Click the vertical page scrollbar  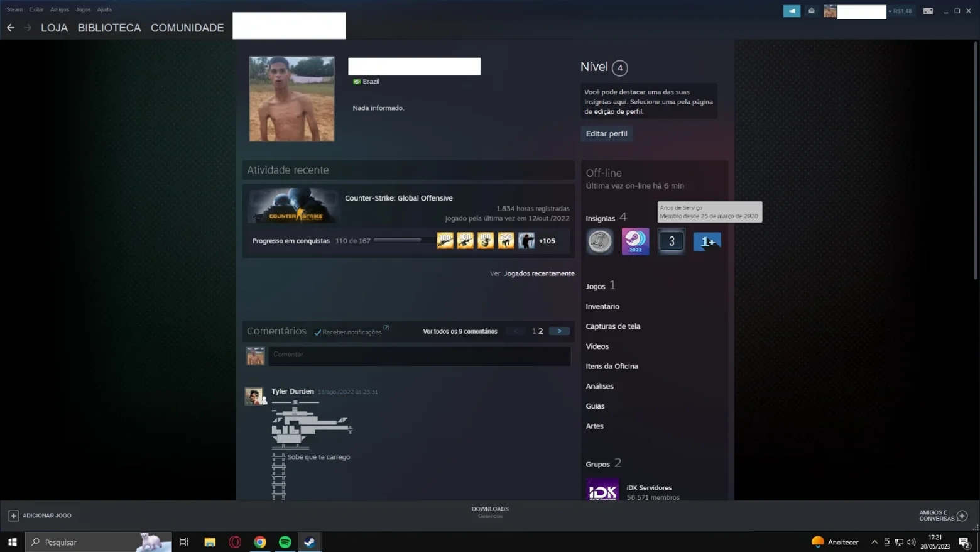(976, 160)
